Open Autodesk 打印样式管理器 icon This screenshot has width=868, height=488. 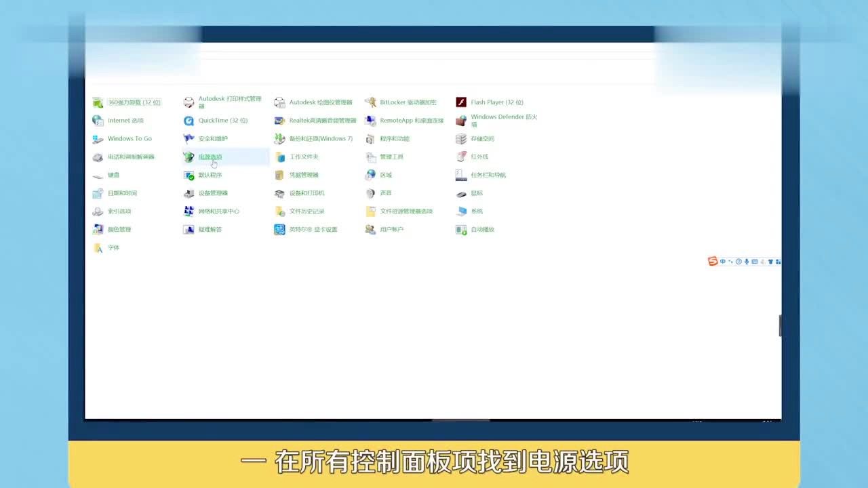(189, 102)
